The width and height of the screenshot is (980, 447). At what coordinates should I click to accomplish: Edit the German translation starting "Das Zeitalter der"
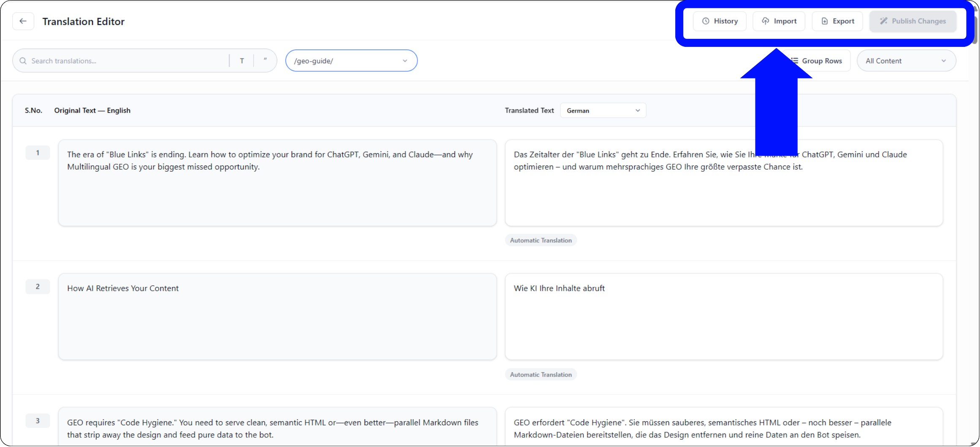(x=724, y=183)
